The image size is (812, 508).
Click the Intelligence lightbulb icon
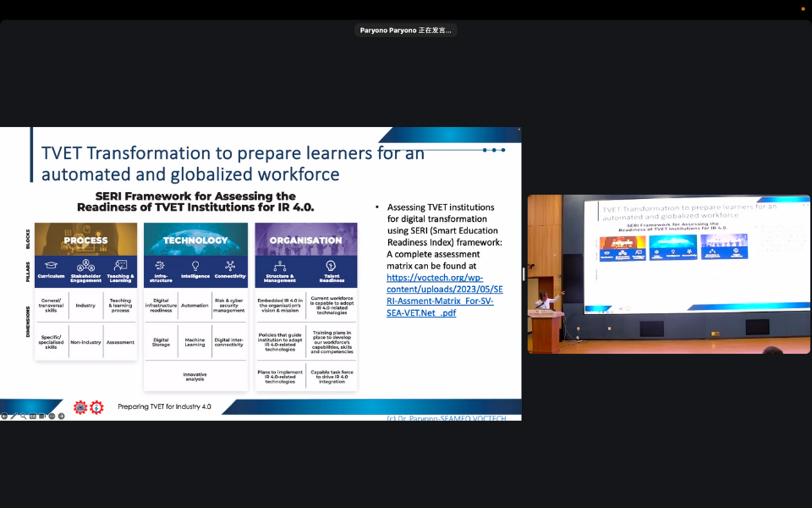tap(195, 266)
